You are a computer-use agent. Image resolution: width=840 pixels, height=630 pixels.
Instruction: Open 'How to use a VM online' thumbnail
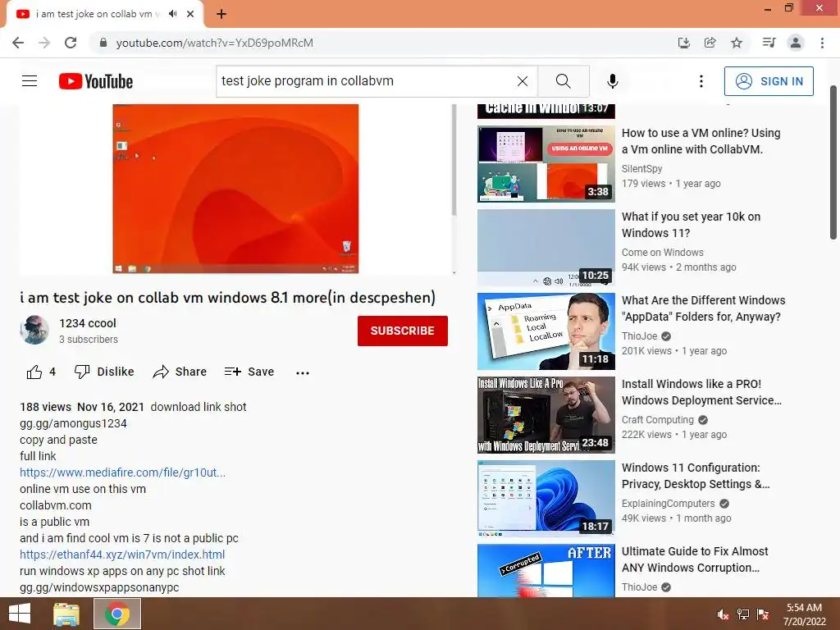click(546, 164)
